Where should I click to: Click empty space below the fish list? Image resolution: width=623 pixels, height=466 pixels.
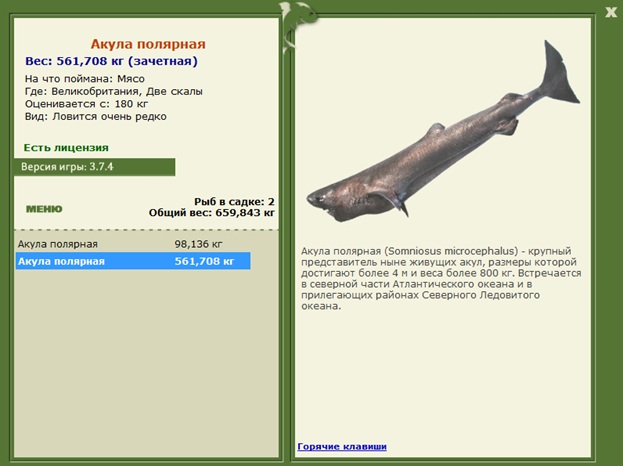pos(140,360)
